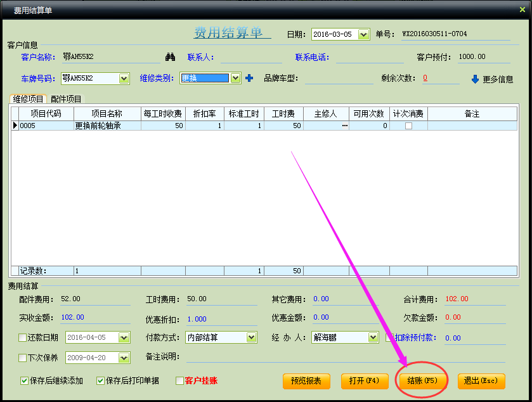Click the 客户预付 value 1000.00

(x=472, y=56)
